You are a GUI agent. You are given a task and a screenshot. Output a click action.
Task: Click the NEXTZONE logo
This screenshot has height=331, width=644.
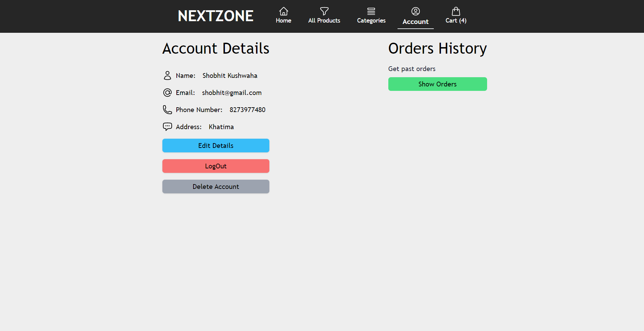pos(215,16)
